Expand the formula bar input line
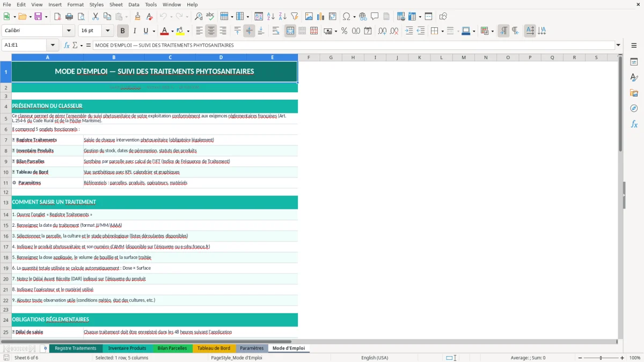This screenshot has width=644, height=362. point(619,46)
